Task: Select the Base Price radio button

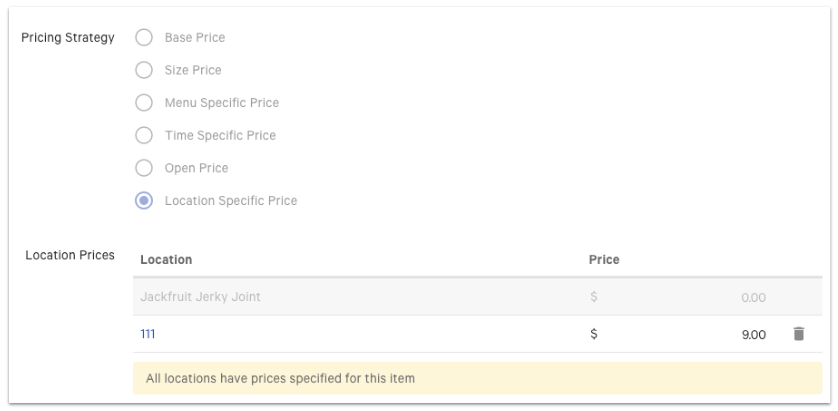Action: [x=144, y=38]
